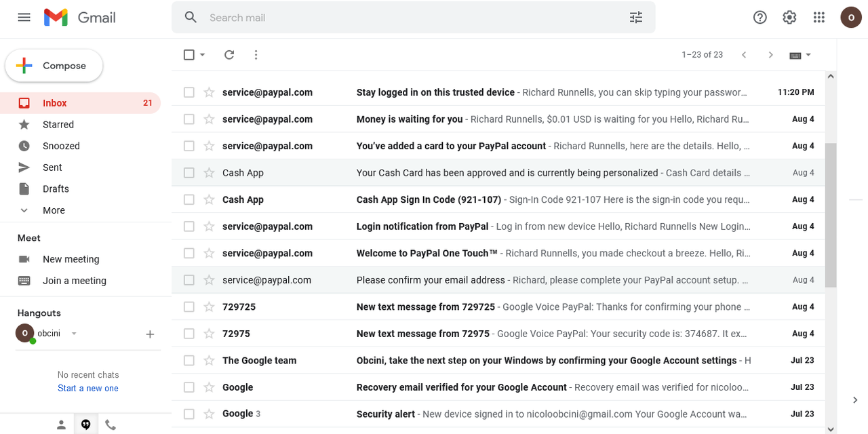Tick the select-all checkbox
The height and width of the screenshot is (434, 868).
189,55
